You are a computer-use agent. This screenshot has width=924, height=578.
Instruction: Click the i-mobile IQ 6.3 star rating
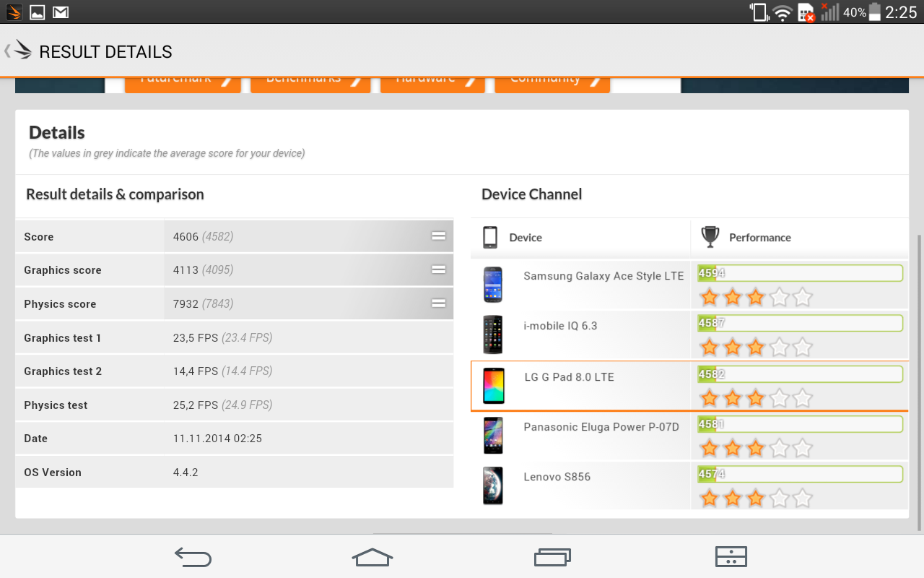[x=756, y=348]
